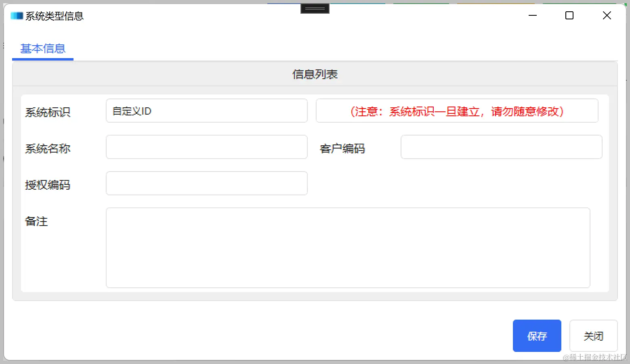The image size is (630, 364).
Task: Focus the 客户编码 text field
Action: pos(501,147)
